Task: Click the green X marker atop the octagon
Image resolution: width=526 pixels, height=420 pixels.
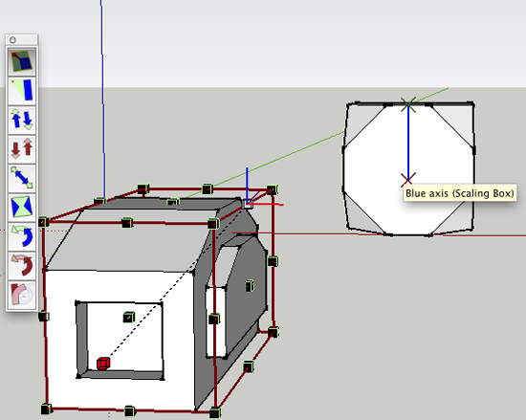Action: [408, 104]
